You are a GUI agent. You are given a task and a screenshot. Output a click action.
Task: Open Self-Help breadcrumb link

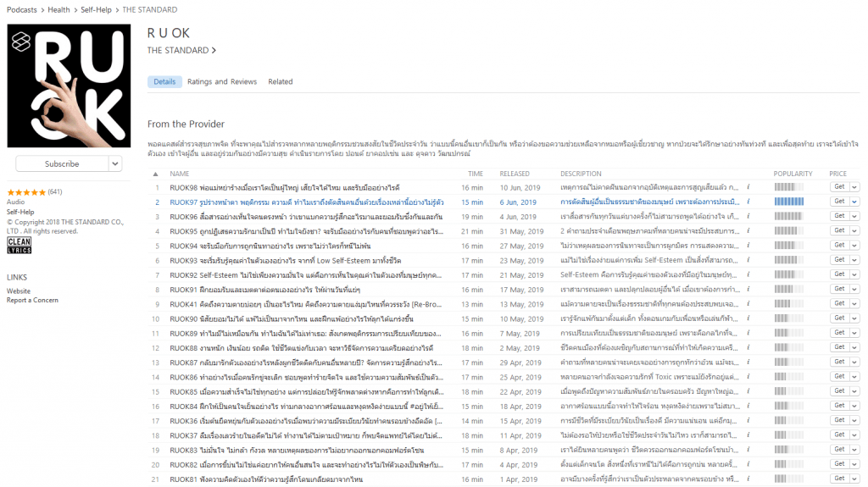coord(96,9)
